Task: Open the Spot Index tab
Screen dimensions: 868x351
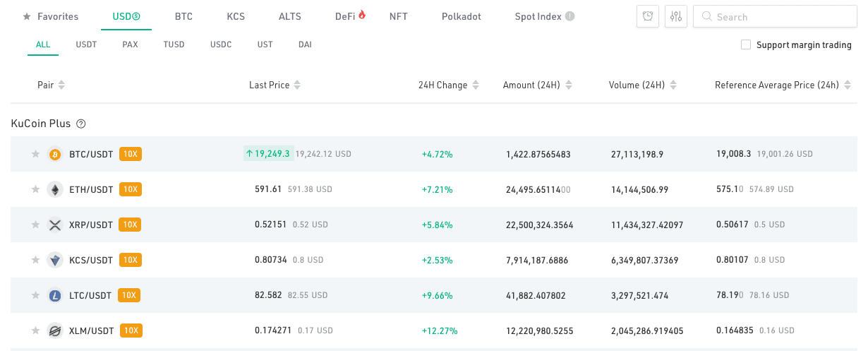Action: click(538, 16)
